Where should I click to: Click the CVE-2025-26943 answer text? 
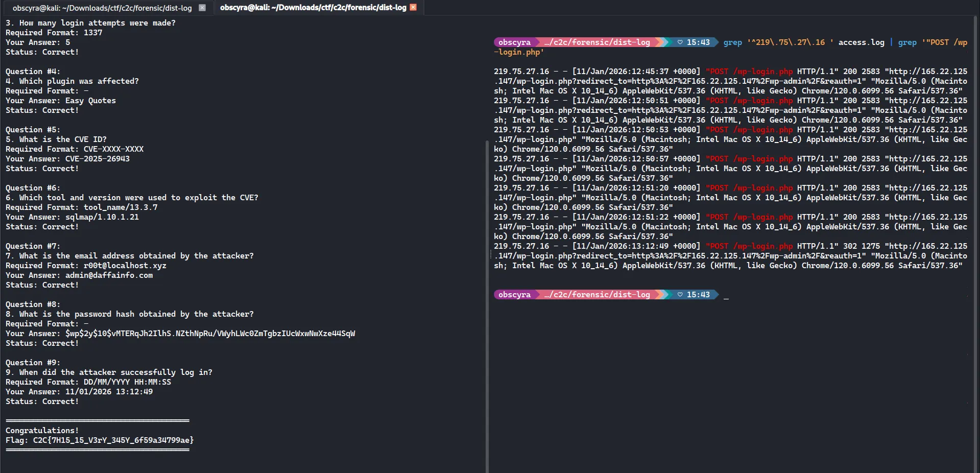coord(97,159)
